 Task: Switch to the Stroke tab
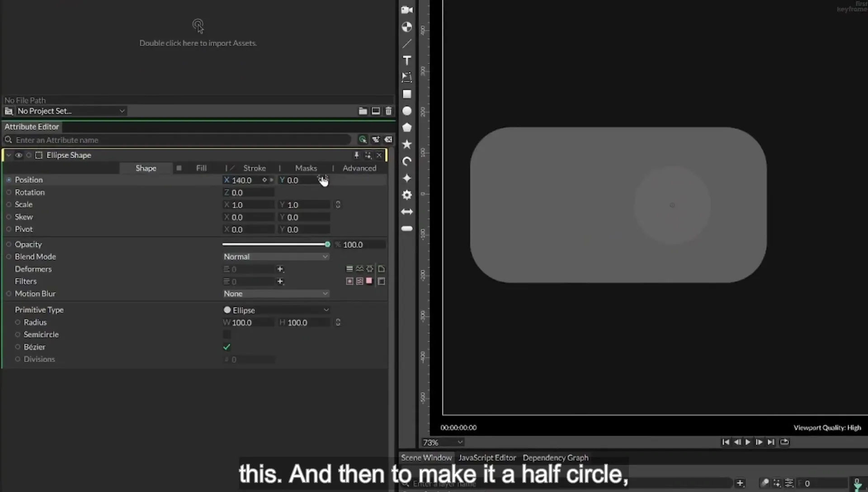point(255,168)
